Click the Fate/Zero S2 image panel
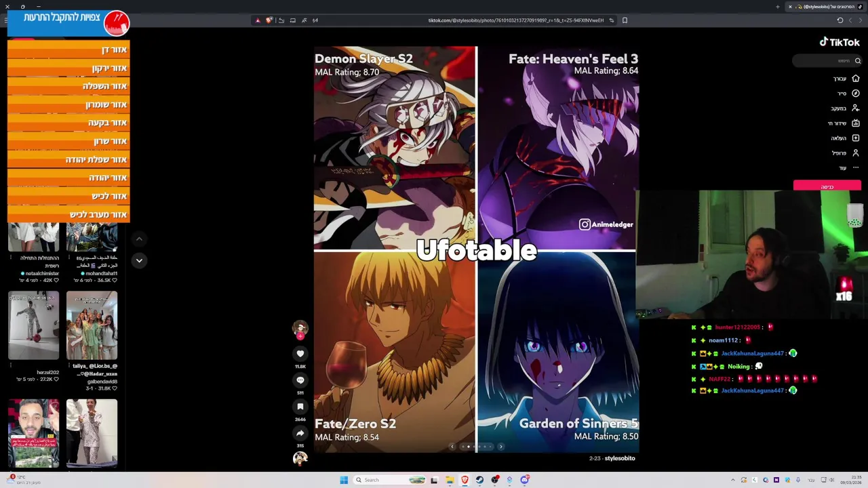 395,352
